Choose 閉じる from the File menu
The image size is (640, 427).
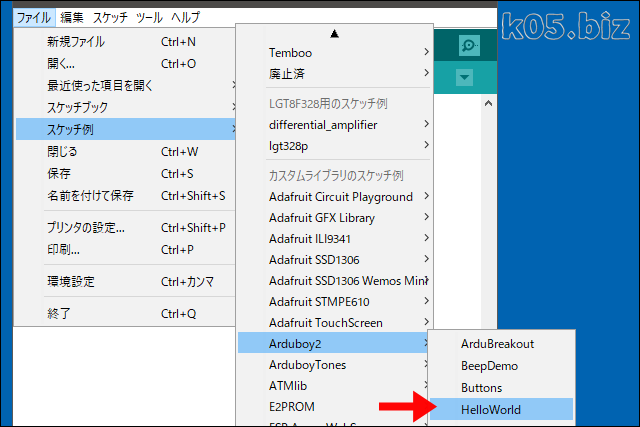125,151
